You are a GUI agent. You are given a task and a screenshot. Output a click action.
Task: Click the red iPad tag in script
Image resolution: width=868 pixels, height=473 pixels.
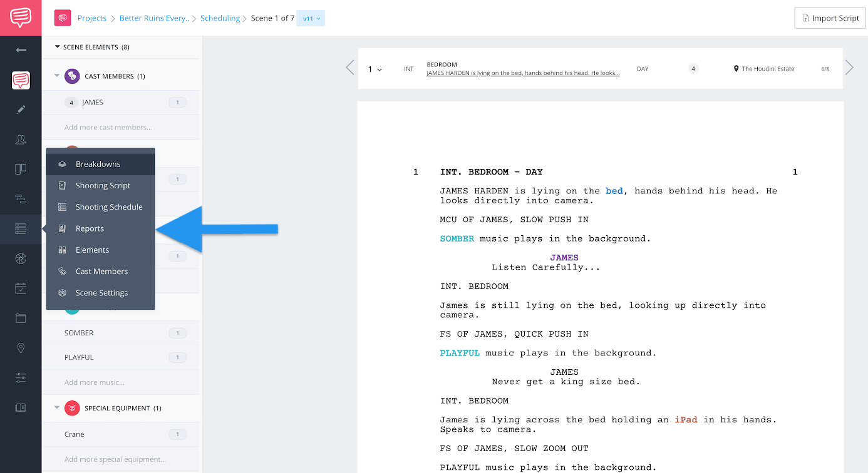tap(686, 420)
